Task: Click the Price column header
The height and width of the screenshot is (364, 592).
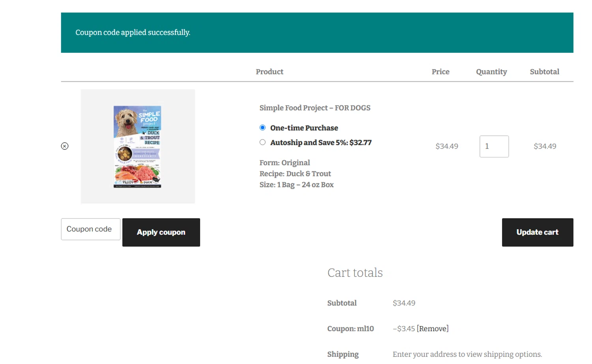Action: [440, 72]
